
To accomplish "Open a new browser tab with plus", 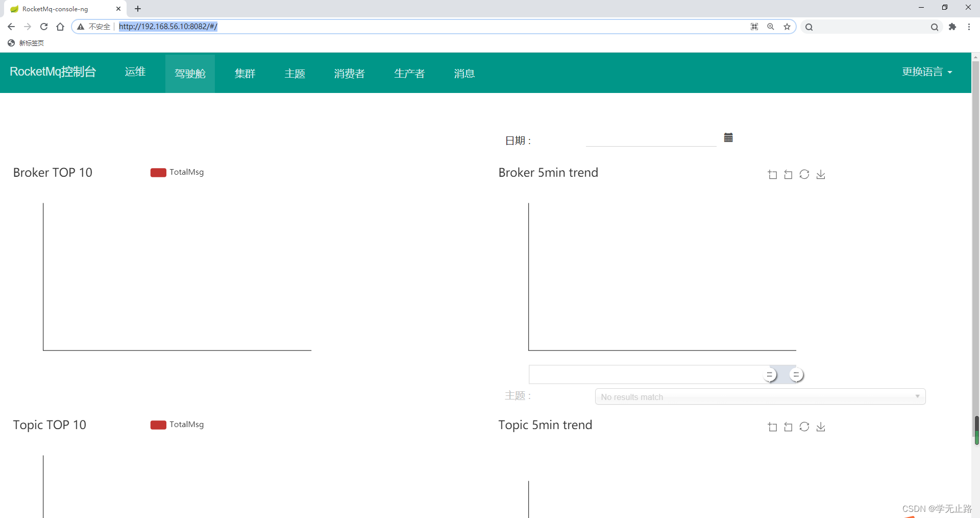I will (x=138, y=9).
